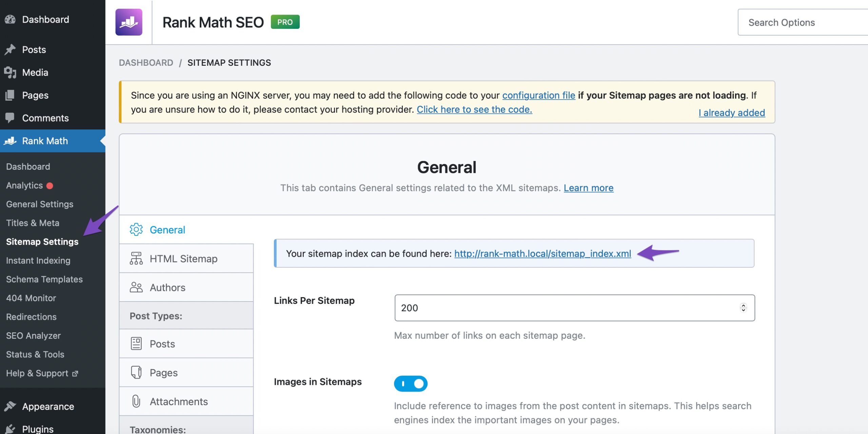Click the Posts document icon under Post Types
Screen dimensions: 868x434
click(x=136, y=344)
